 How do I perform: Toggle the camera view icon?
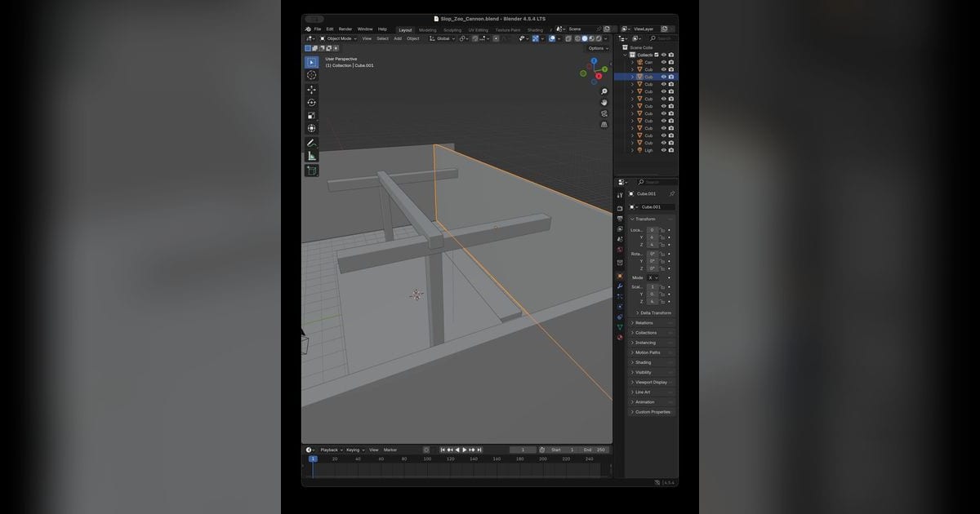coord(604,113)
